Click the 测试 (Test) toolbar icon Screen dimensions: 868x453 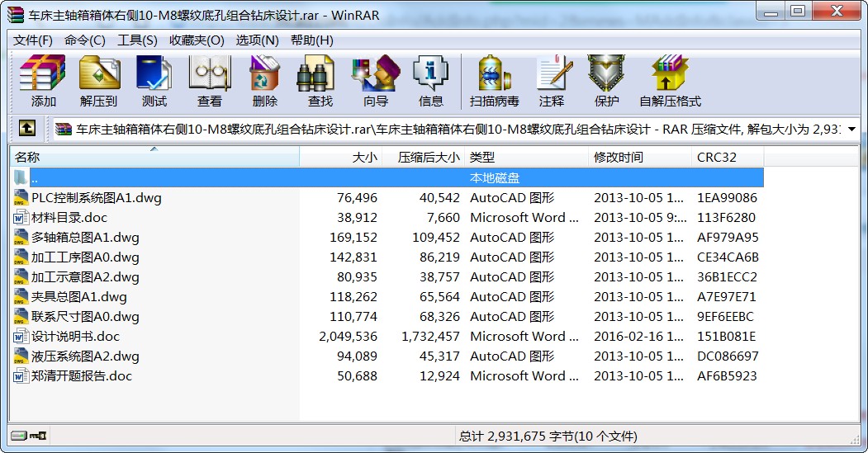(154, 73)
